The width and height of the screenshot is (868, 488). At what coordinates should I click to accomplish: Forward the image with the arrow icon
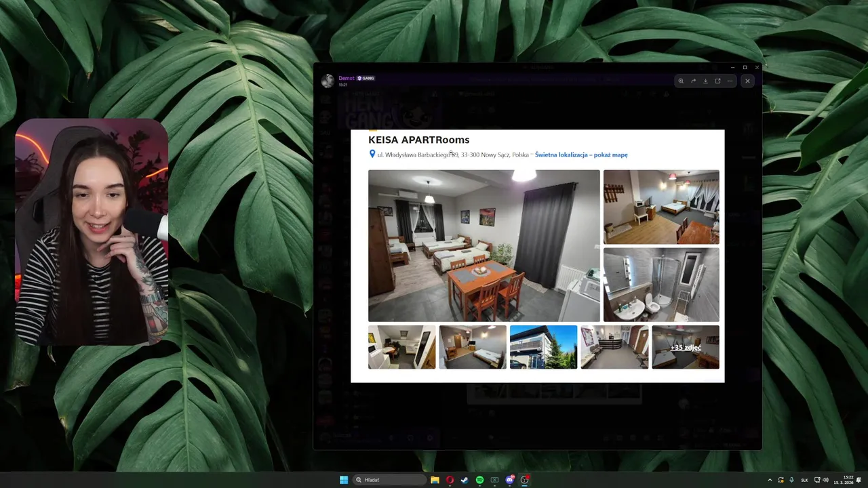pyautogui.click(x=693, y=81)
